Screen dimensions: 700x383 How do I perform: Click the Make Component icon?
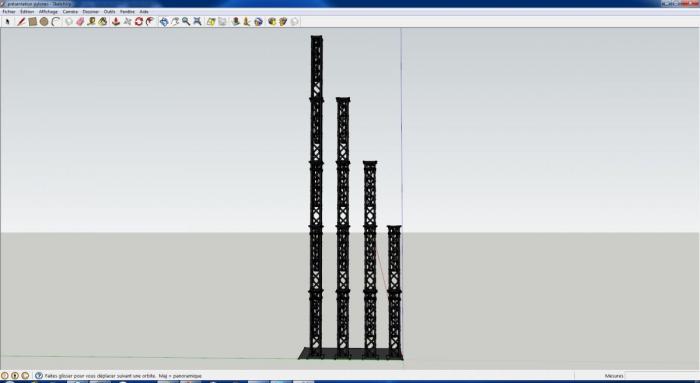click(x=68, y=21)
